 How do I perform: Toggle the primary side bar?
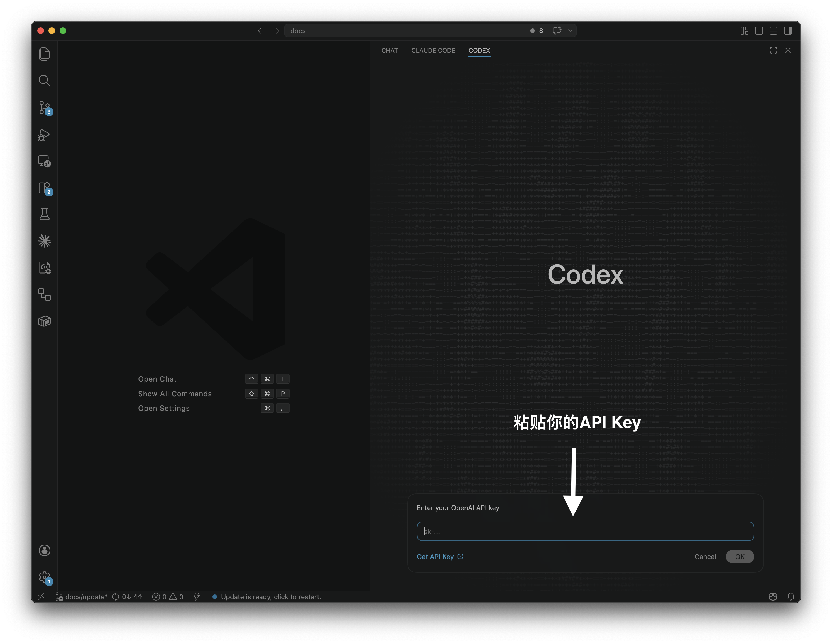tap(759, 30)
